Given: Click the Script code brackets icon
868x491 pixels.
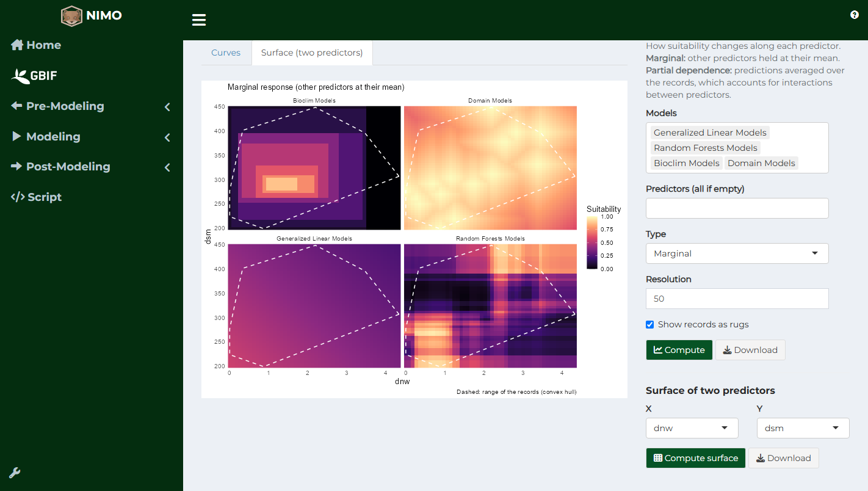Looking at the screenshot, I should coord(18,197).
